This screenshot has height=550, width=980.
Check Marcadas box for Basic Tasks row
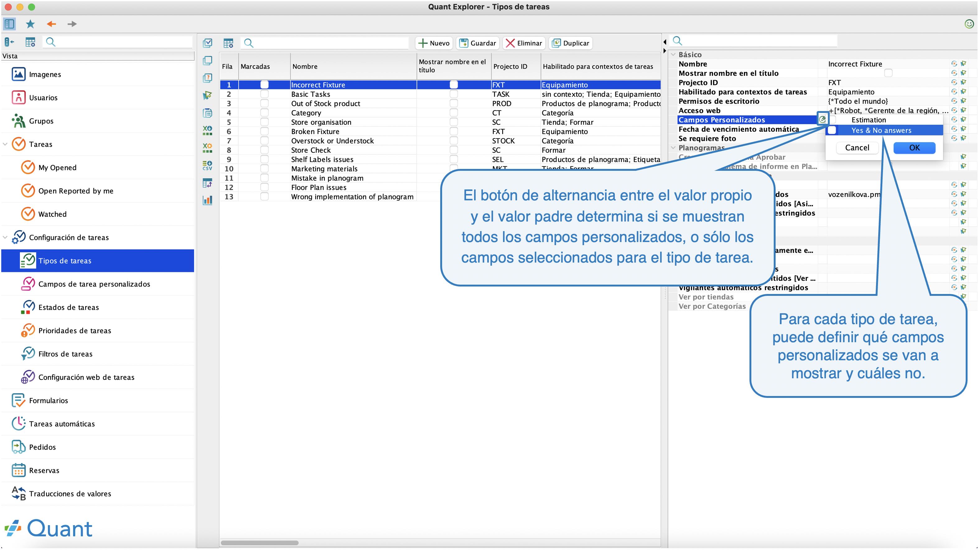[264, 94]
